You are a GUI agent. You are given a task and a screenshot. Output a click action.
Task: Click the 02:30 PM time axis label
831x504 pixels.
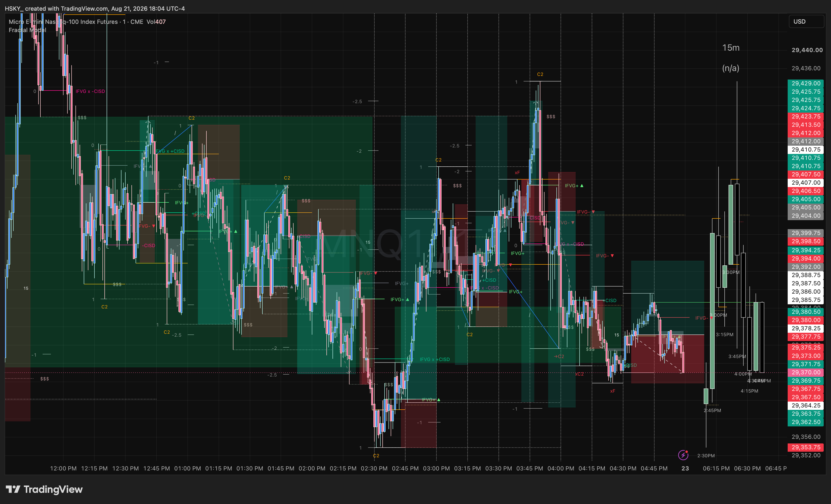[x=374, y=468]
